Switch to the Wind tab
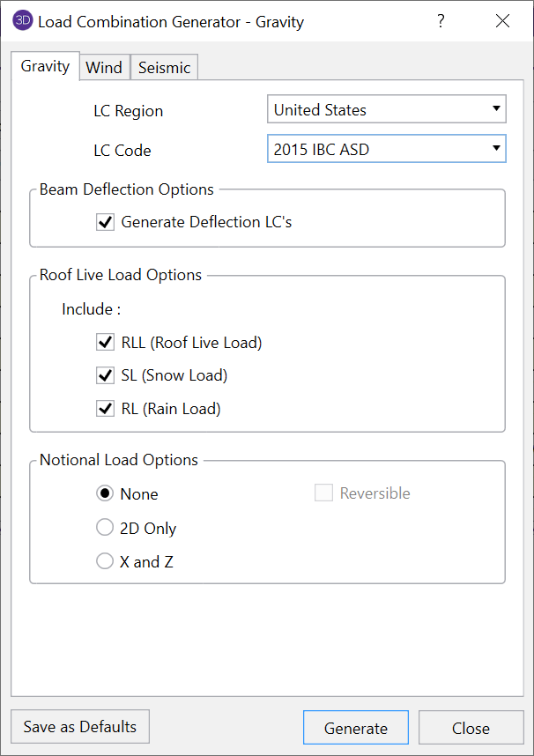This screenshot has width=534, height=756. coord(104,68)
